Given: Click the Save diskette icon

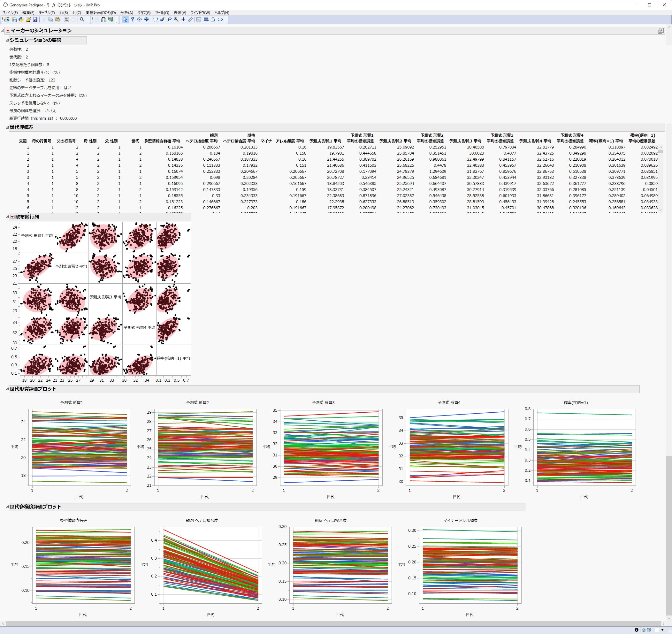Looking at the screenshot, I should [35, 19].
